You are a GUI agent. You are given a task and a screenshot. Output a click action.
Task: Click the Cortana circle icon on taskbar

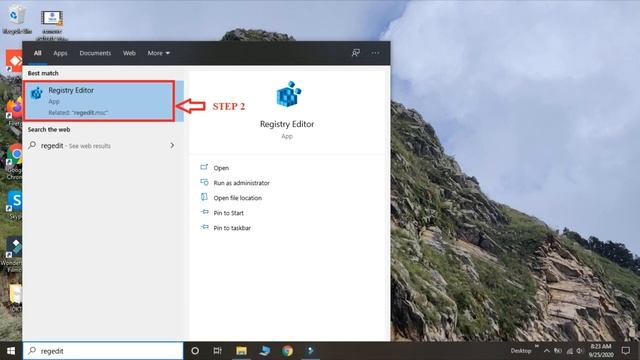[195, 351]
